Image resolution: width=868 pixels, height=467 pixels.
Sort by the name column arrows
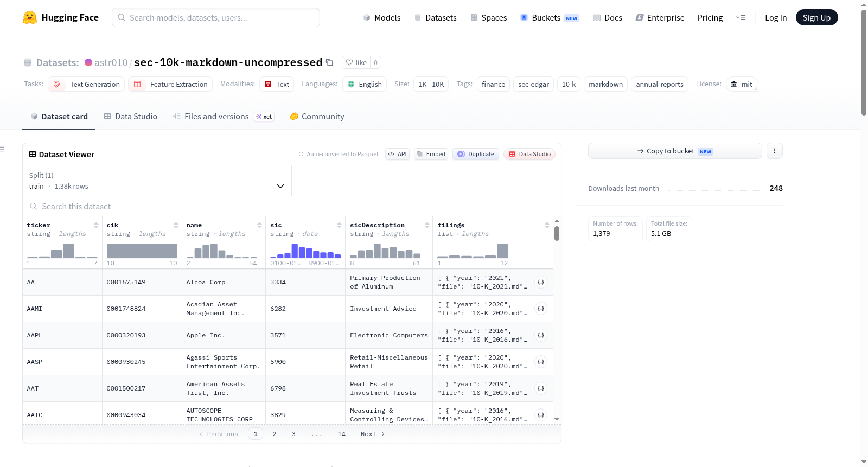point(259,225)
